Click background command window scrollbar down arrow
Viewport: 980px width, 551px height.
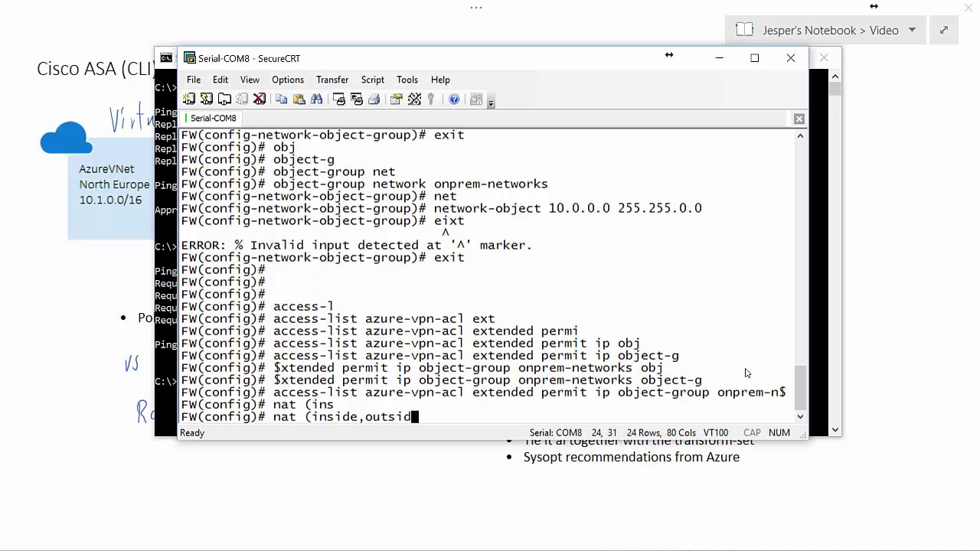point(835,429)
